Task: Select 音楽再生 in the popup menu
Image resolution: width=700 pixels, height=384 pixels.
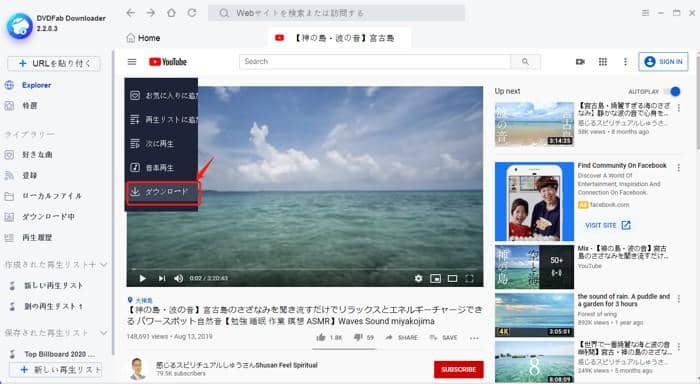Action: pyautogui.click(x=161, y=168)
